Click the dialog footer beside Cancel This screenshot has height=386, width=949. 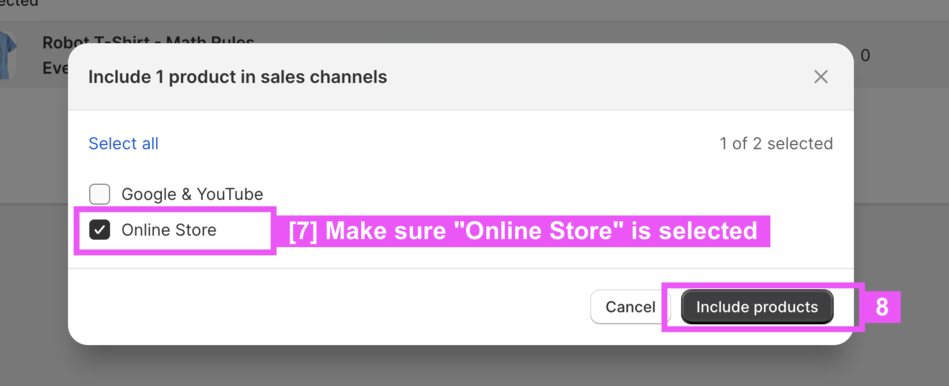point(327,307)
